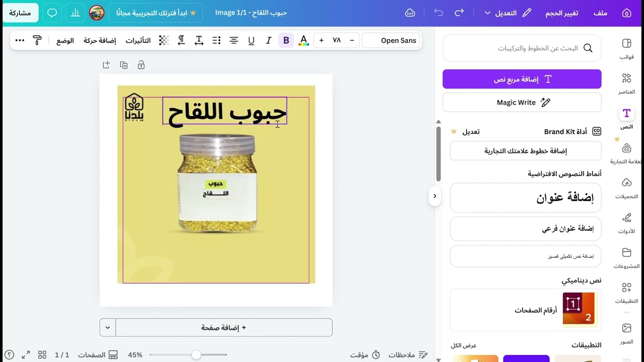This screenshot has height=362, width=644.
Task: Open the transparency checkerboard icon
Action: (164, 40)
